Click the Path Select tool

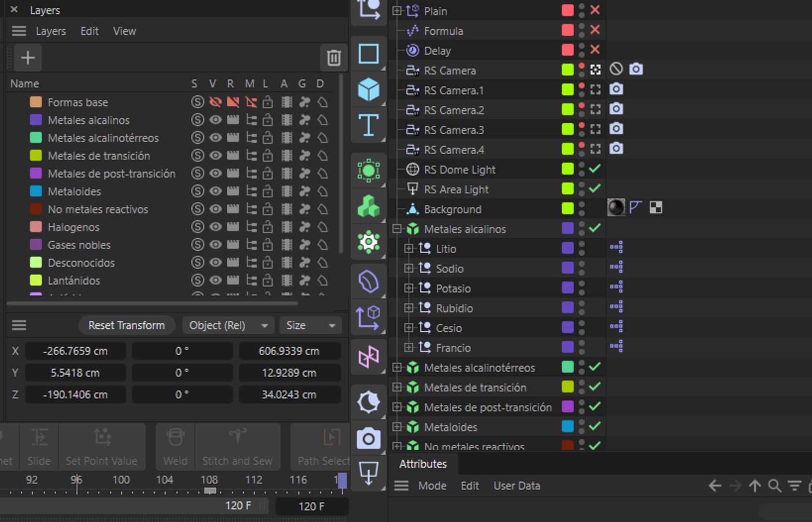point(321,447)
